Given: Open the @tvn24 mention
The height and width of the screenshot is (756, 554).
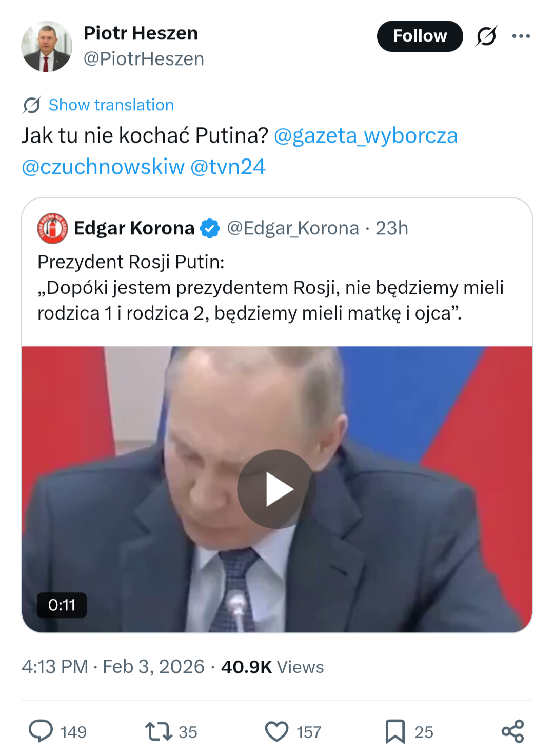Looking at the screenshot, I should [228, 167].
